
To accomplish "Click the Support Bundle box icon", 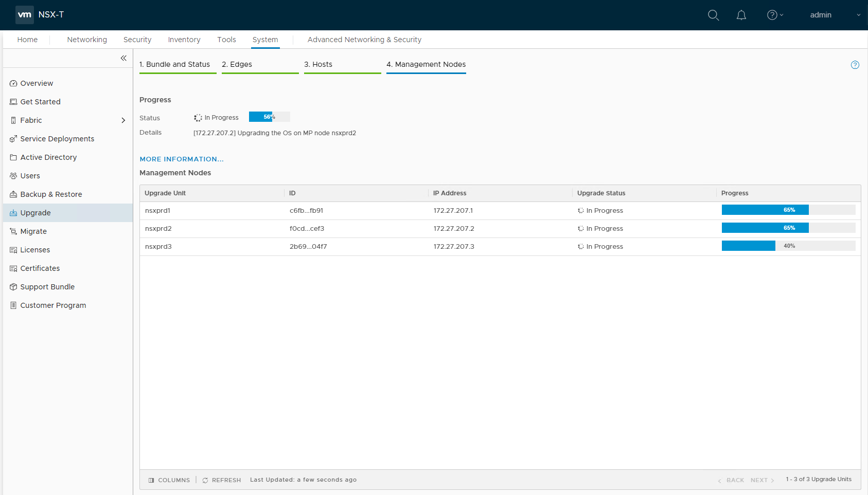I will [x=13, y=287].
